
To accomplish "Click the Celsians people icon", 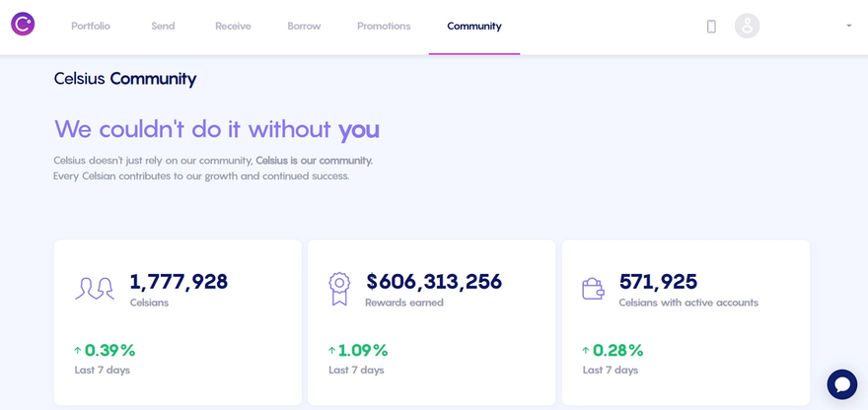I will point(95,288).
